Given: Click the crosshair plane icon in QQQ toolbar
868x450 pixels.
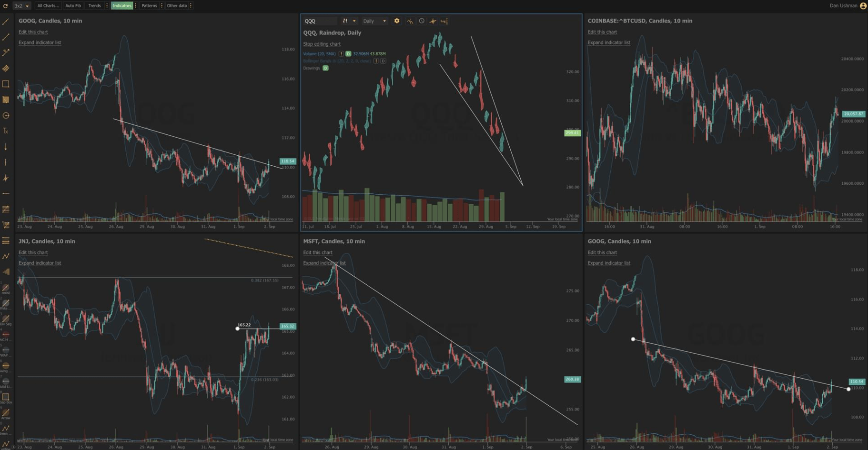Looking at the screenshot, I should tap(433, 21).
